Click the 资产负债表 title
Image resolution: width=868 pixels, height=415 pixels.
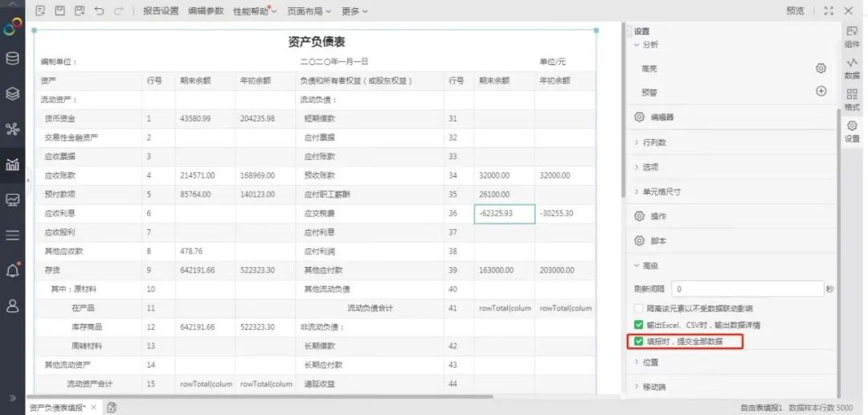(x=317, y=42)
